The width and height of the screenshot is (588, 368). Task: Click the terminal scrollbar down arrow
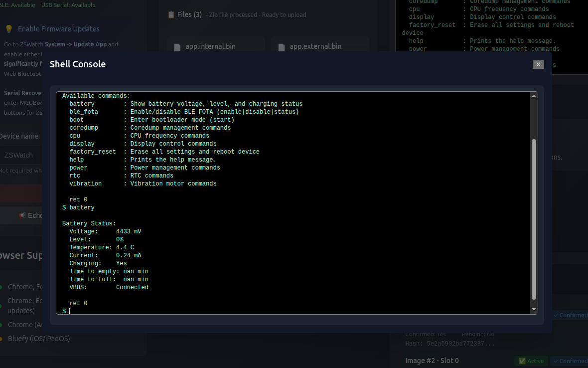point(534,310)
